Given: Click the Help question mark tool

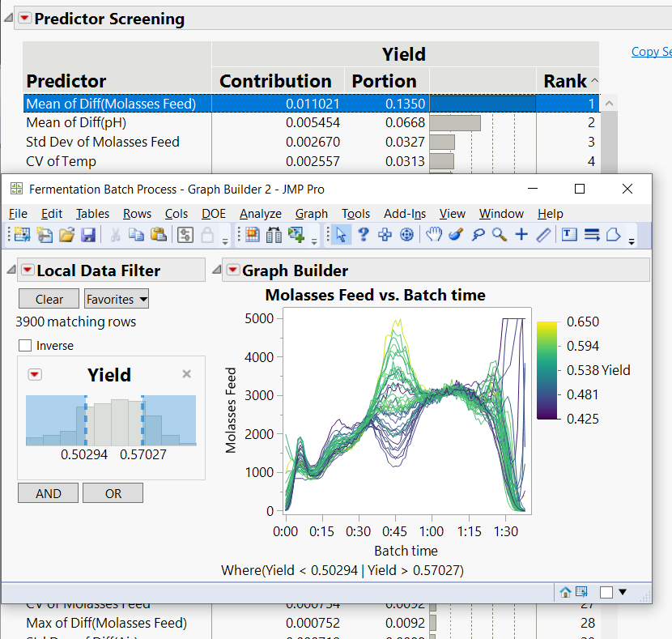Looking at the screenshot, I should 364,235.
